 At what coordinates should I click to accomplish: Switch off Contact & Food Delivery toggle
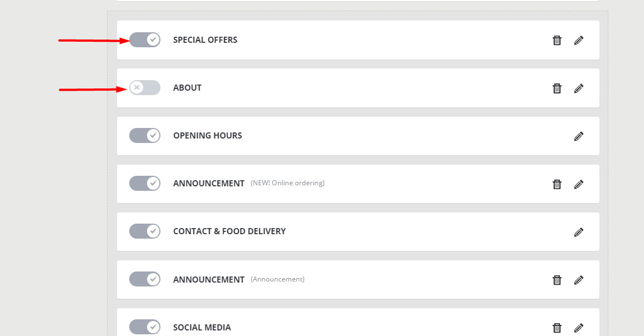pos(145,231)
